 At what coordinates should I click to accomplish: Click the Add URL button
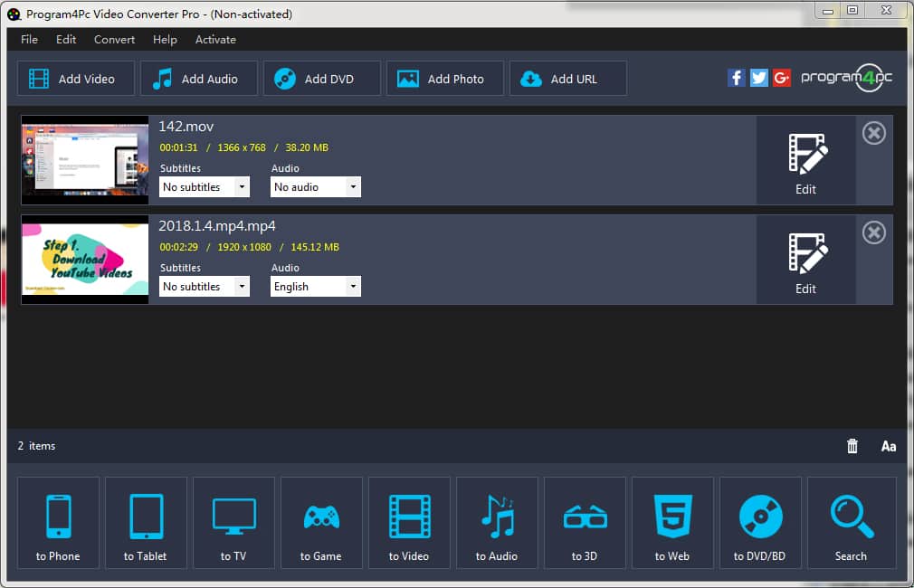568,79
